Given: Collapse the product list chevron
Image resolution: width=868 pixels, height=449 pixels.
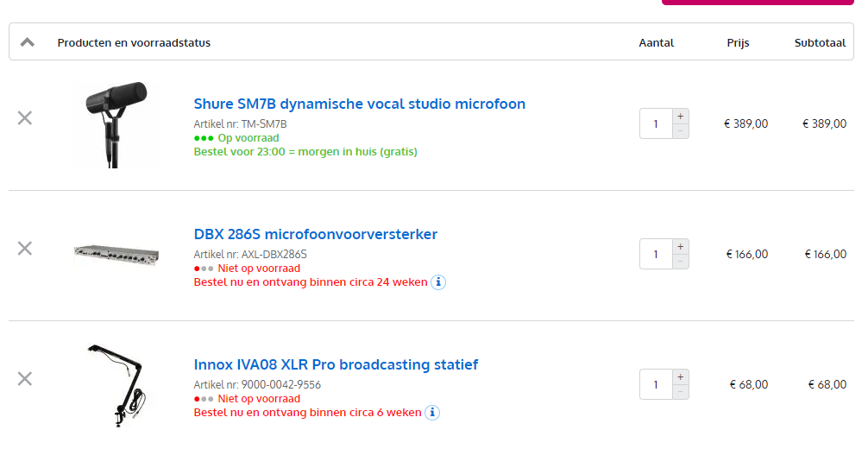Looking at the screenshot, I should pos(28,42).
